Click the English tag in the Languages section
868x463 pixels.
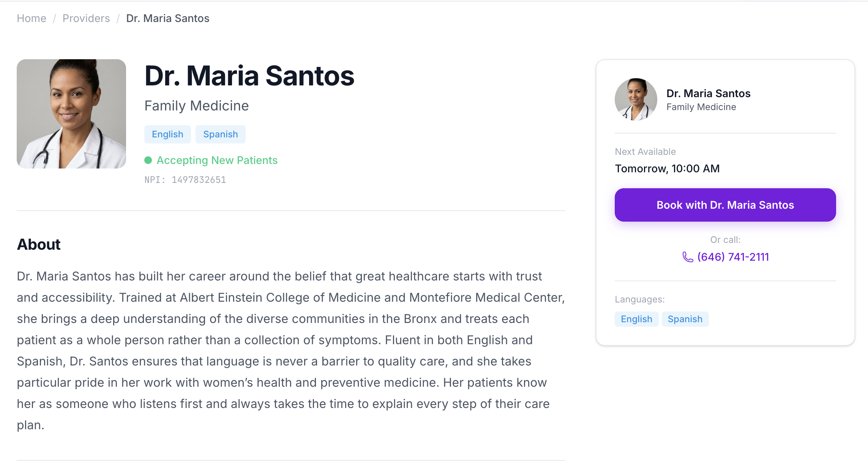point(636,319)
